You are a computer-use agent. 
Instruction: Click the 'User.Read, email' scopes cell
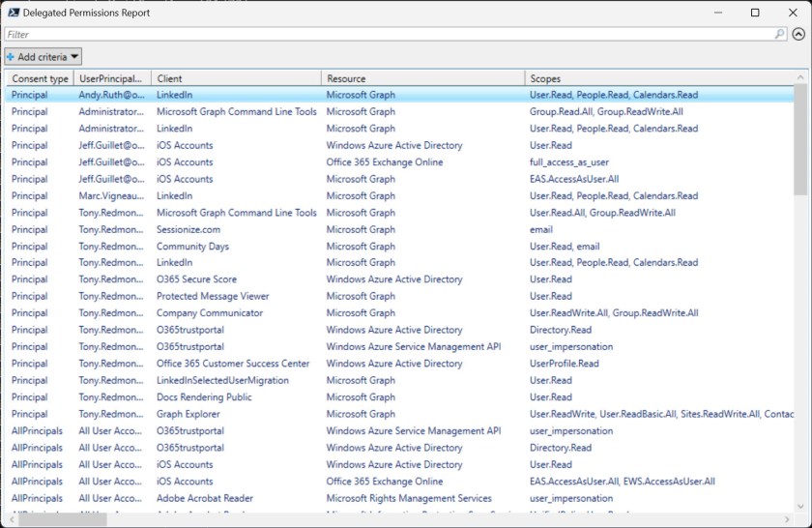565,247
